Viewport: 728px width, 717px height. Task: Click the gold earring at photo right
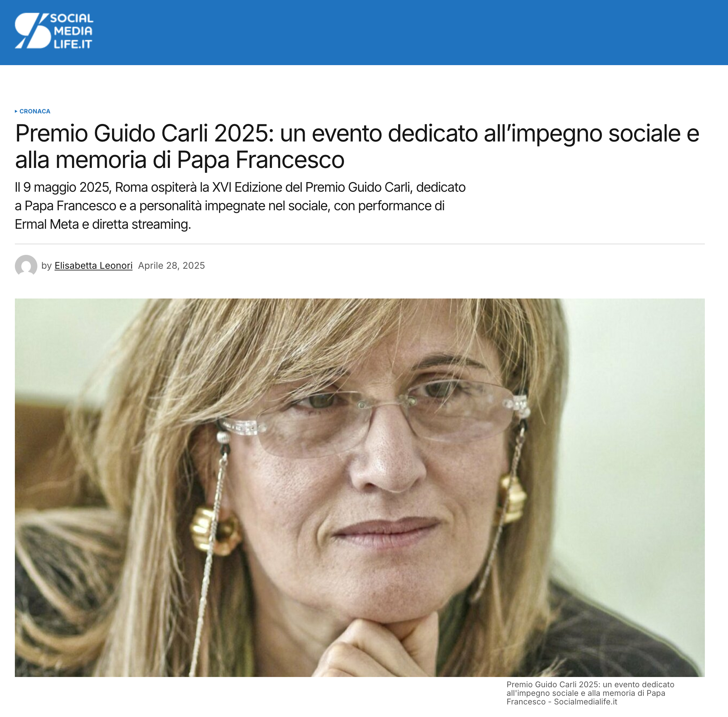(512, 499)
